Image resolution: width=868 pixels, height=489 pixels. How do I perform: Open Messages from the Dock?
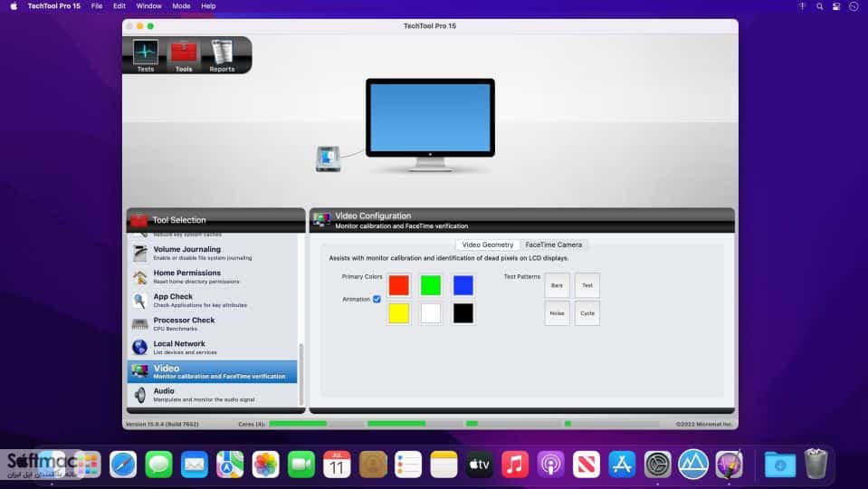[x=159, y=464]
